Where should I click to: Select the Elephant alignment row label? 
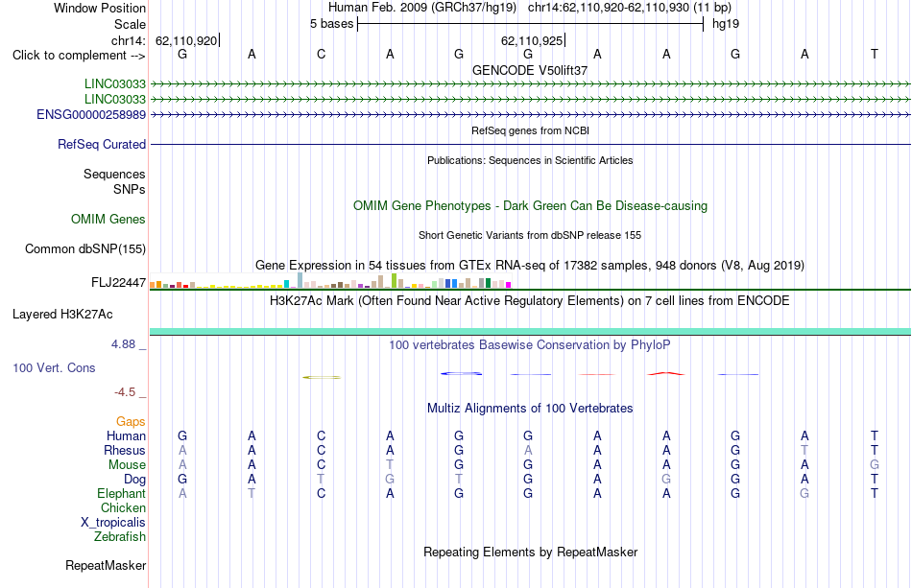pyautogui.click(x=122, y=493)
